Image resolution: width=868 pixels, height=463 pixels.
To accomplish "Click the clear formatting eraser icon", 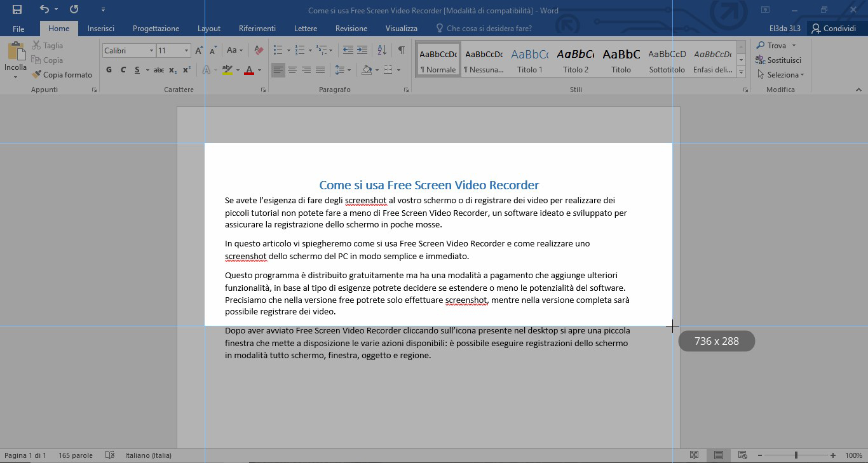I will click(258, 50).
